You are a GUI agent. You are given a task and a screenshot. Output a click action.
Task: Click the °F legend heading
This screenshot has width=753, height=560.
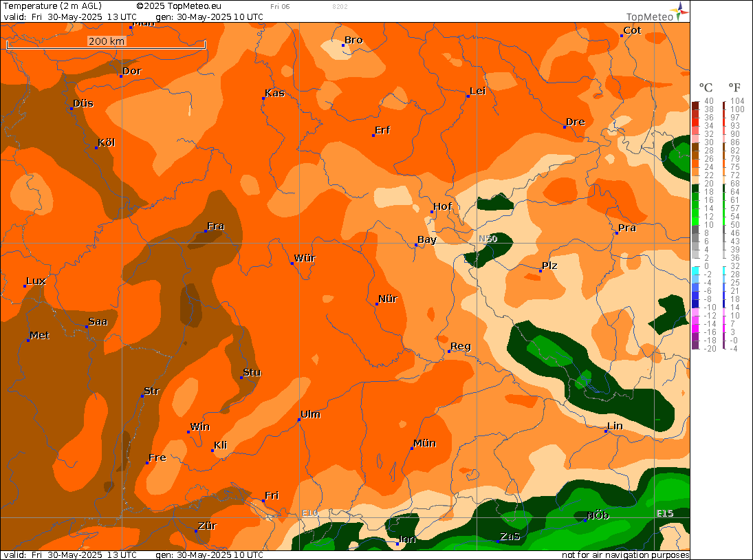click(734, 87)
